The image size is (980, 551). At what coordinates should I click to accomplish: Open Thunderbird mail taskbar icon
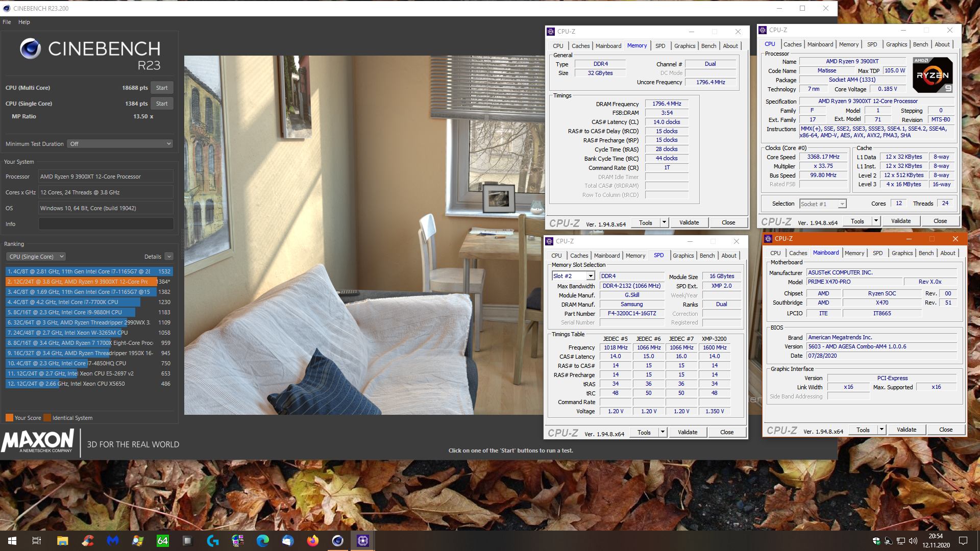(x=288, y=541)
